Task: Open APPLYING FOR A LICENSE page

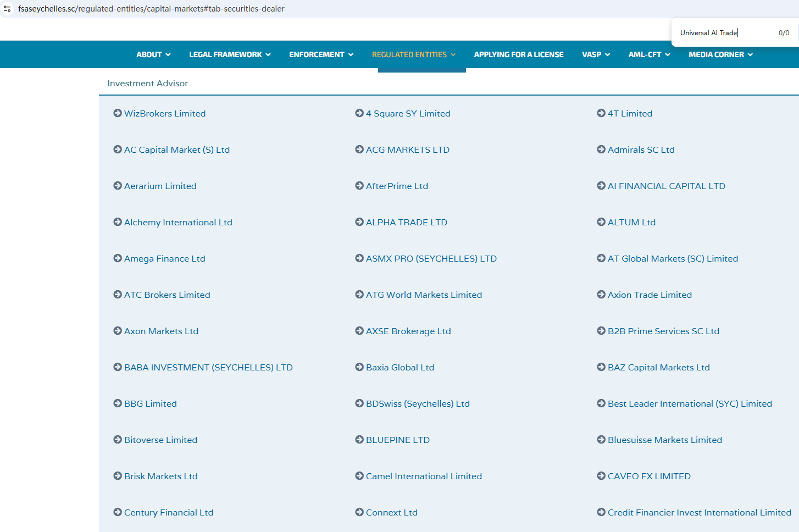Action: point(518,54)
